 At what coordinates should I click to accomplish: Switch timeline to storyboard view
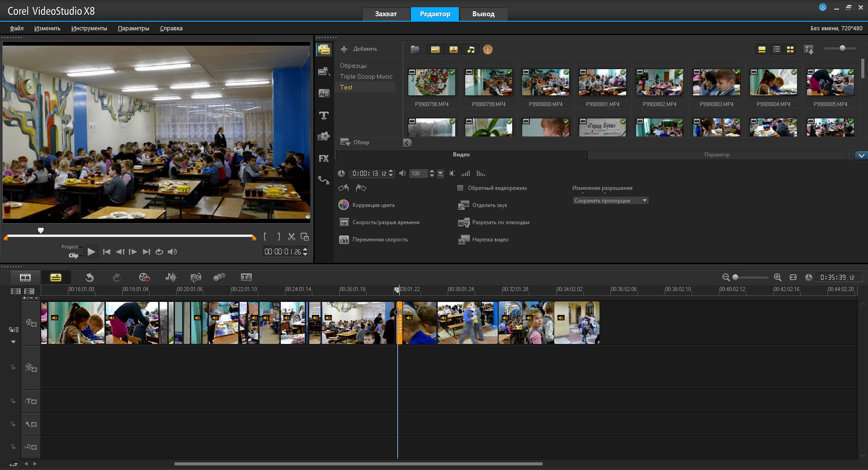click(25, 277)
